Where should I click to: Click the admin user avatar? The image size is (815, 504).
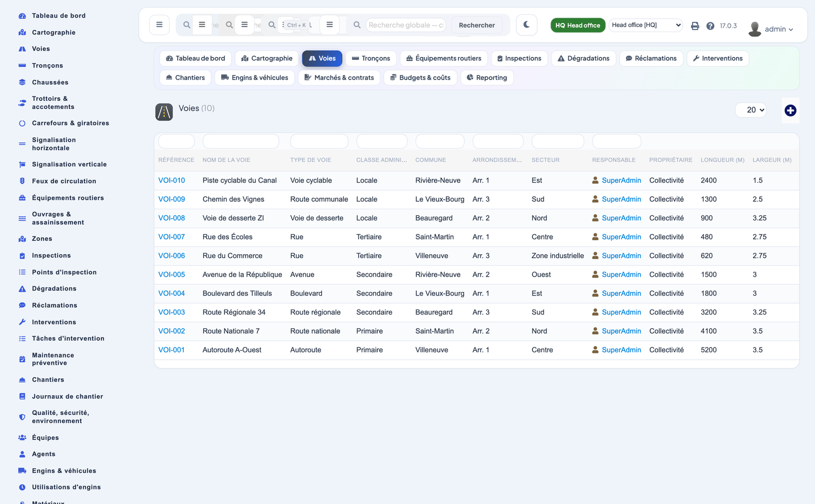pos(755,29)
